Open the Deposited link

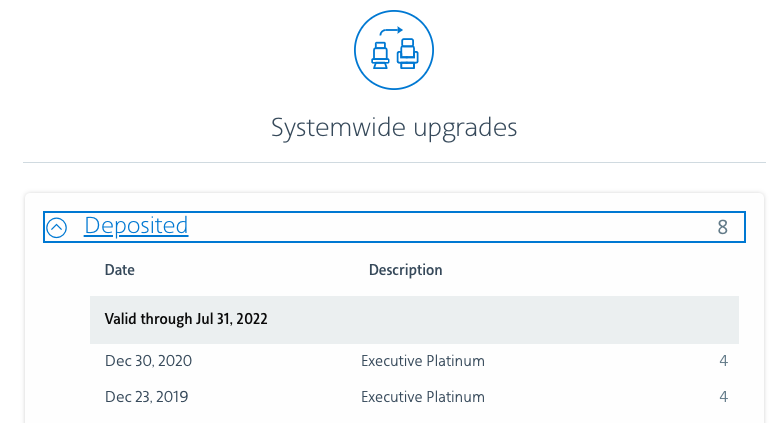(136, 226)
